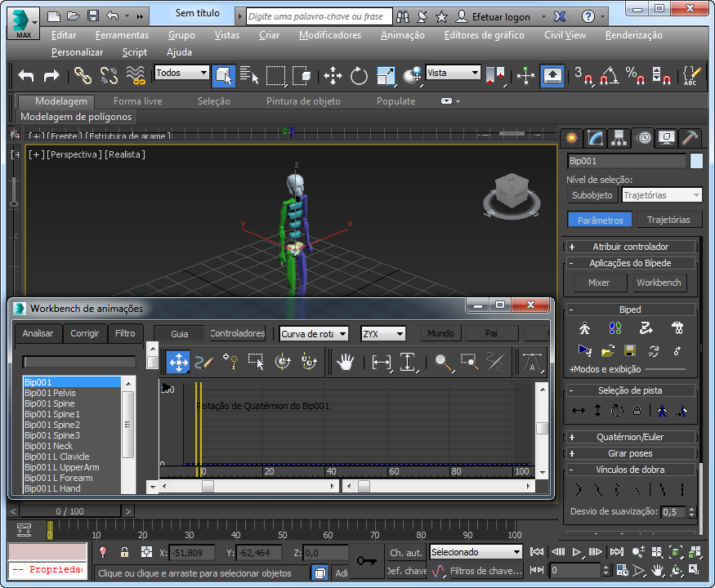Toggle Auto Key (Ch. aut.) mode

point(405,553)
